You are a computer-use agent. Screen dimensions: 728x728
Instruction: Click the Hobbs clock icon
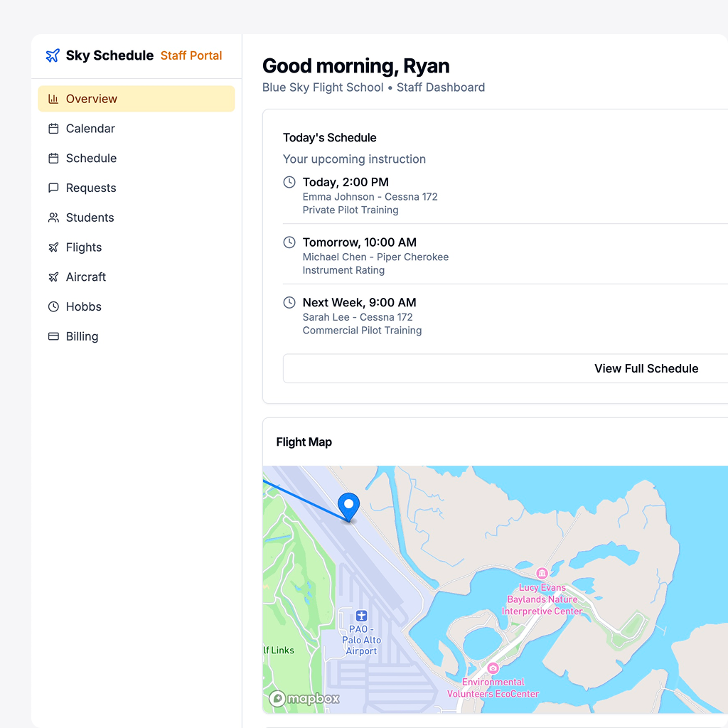click(x=53, y=306)
